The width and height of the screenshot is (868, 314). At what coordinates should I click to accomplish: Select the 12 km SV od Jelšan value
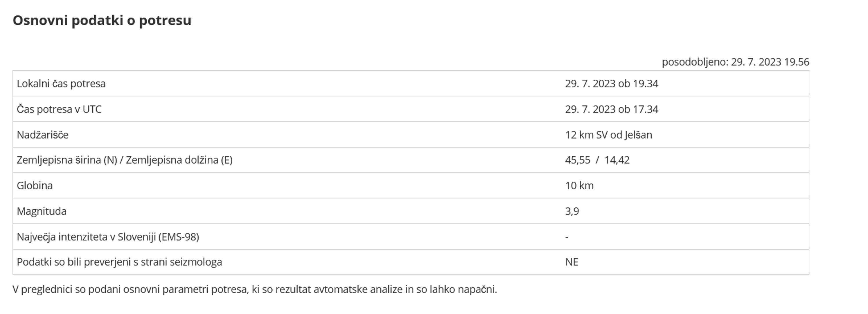(x=608, y=135)
